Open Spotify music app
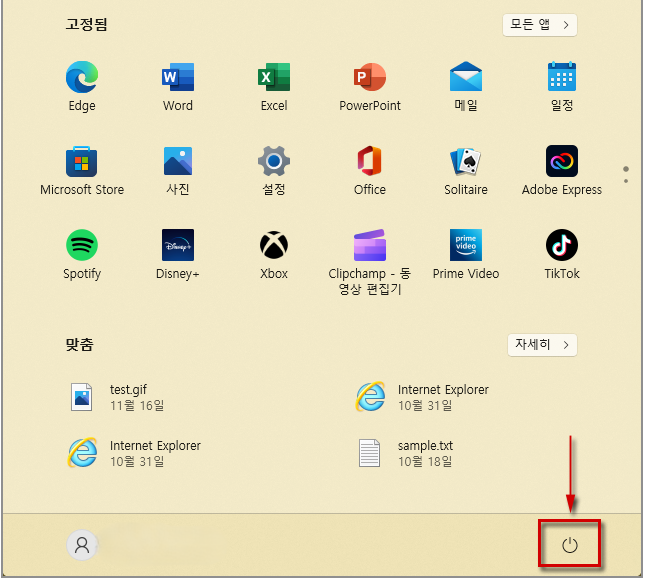Viewport: 649px width, 584px height. (x=82, y=255)
